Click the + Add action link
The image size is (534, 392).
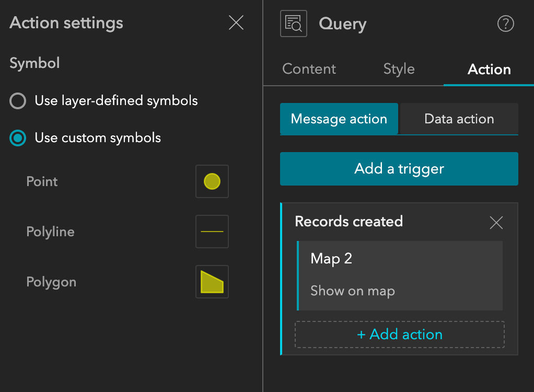[400, 335]
